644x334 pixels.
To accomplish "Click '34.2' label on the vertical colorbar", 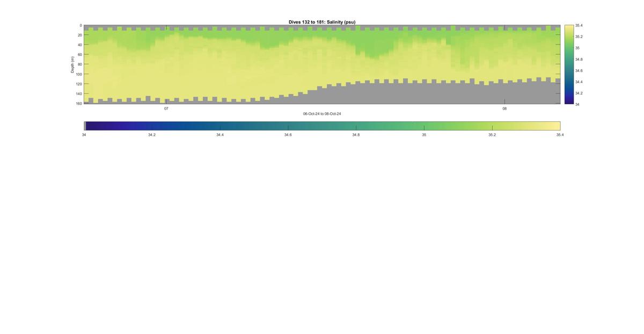I will pyautogui.click(x=579, y=93).
